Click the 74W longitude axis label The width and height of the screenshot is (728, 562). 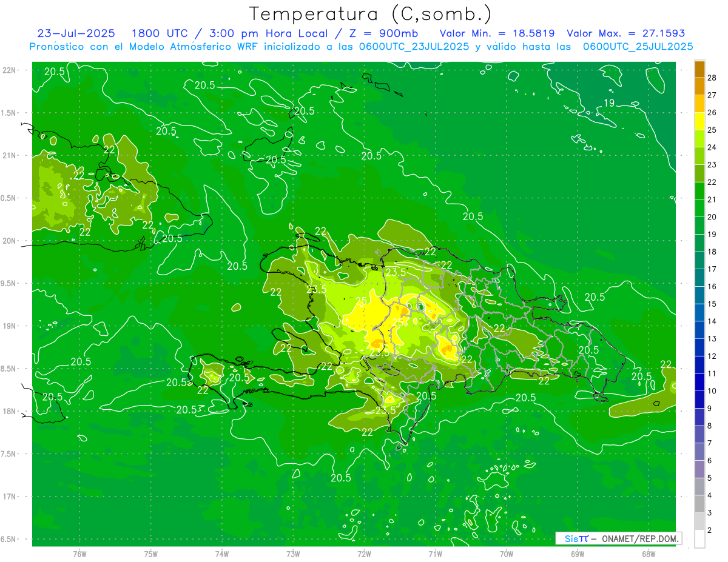pos(222,554)
